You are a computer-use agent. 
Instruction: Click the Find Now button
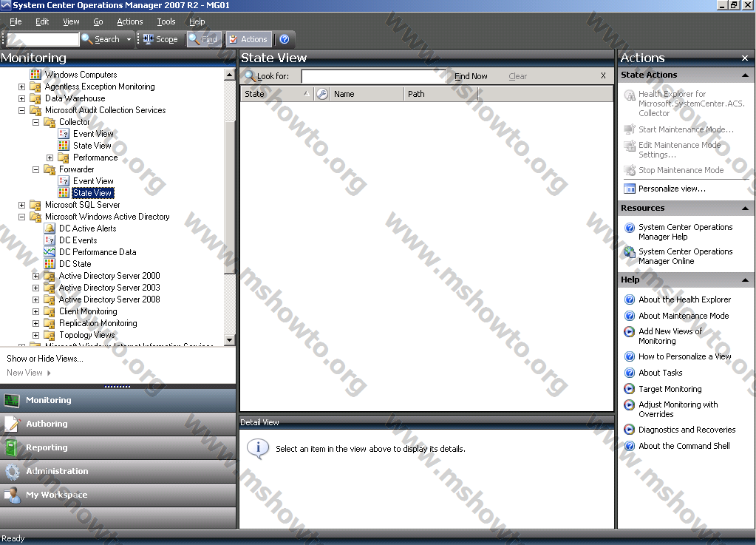point(471,76)
